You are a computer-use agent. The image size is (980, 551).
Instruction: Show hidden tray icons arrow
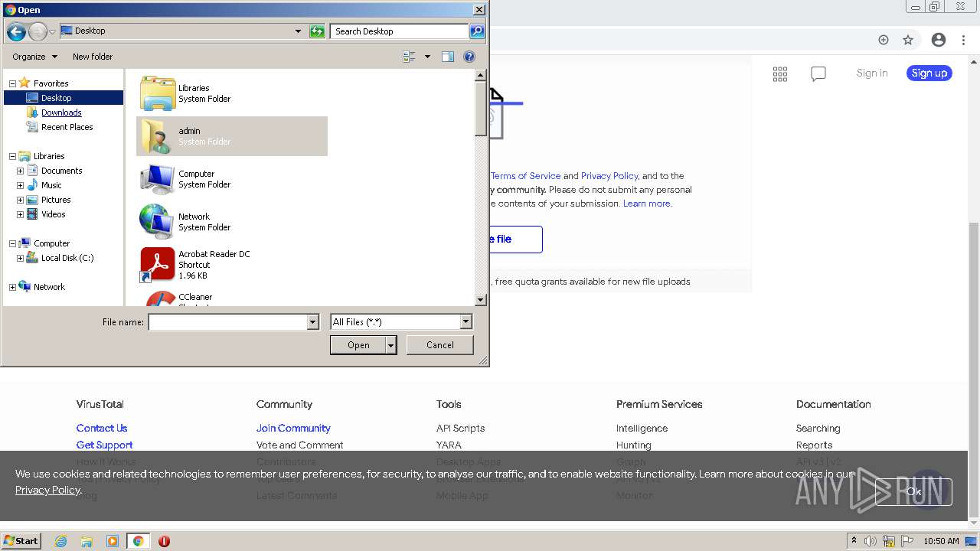tap(854, 541)
